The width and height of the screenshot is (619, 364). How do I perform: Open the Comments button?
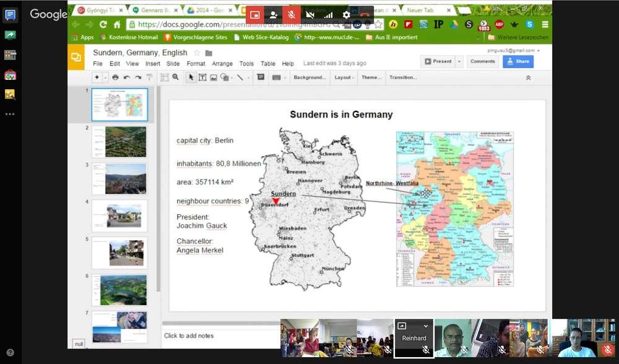click(x=482, y=61)
